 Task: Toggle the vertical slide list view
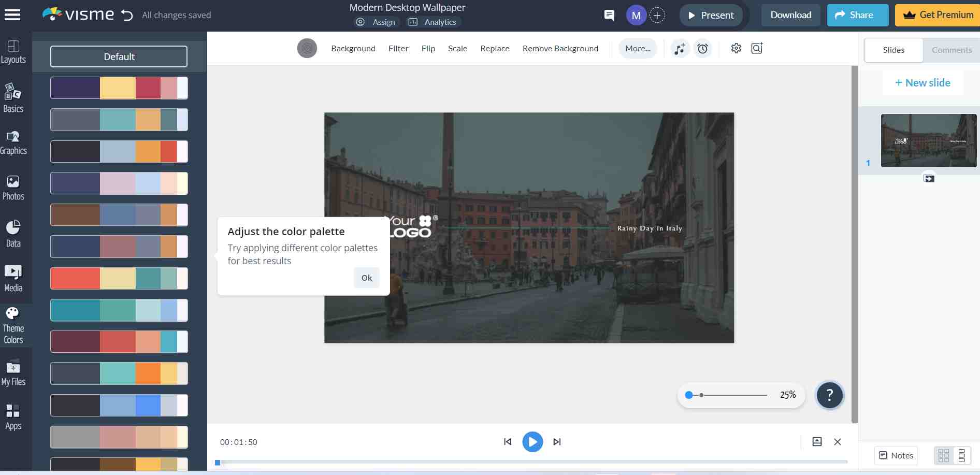click(962, 455)
